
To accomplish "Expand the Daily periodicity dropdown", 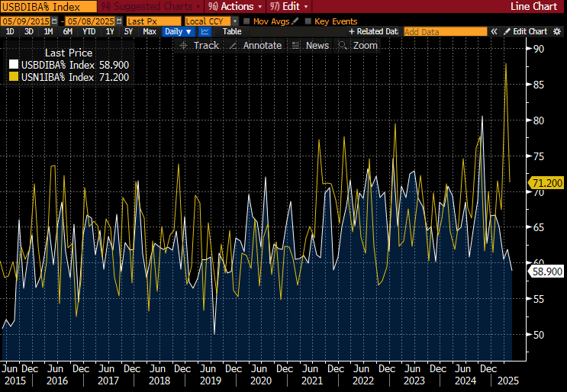I will click(x=179, y=31).
